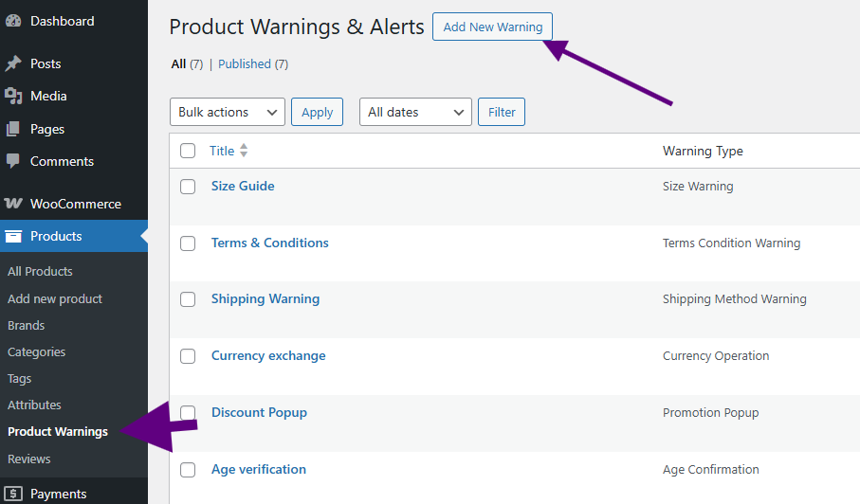Viewport: 860px width, 504px height.
Task: Click the Promotion Popup type cell
Action: pos(711,412)
